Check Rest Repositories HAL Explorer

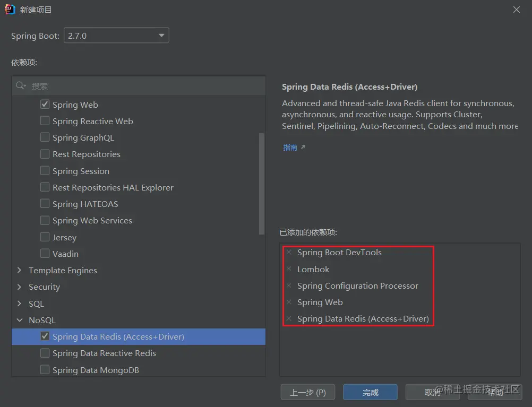pyautogui.click(x=45, y=187)
